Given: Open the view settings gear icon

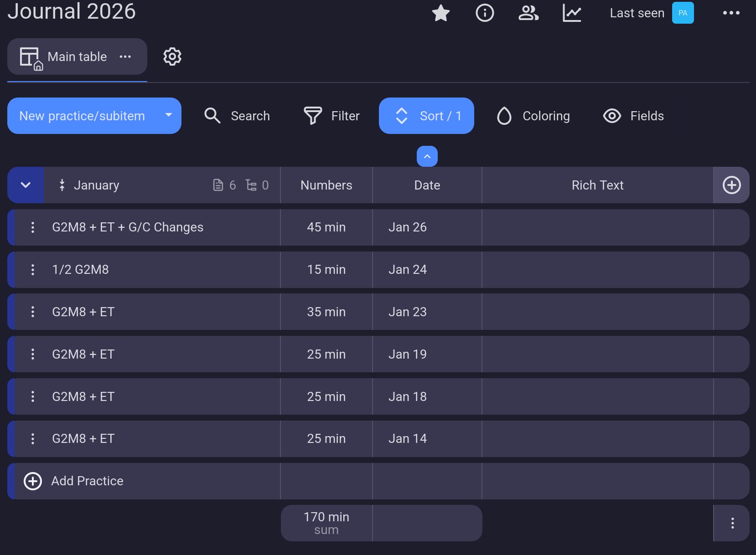Looking at the screenshot, I should (172, 57).
